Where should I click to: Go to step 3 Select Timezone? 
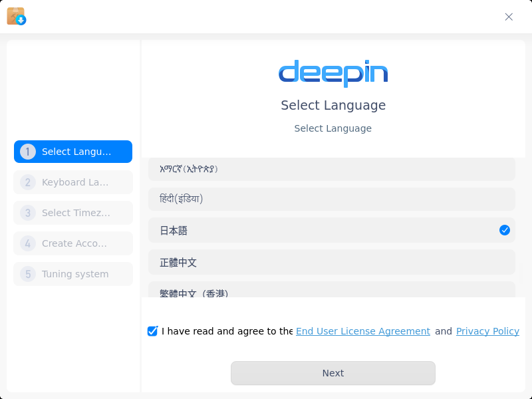click(73, 213)
